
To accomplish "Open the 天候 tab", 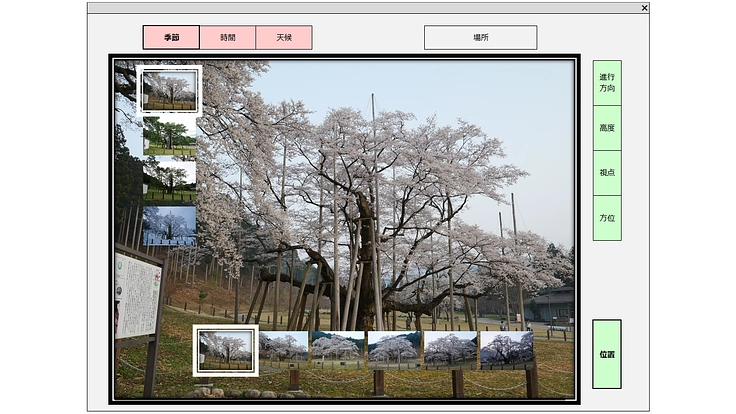I will pyautogui.click(x=284, y=38).
